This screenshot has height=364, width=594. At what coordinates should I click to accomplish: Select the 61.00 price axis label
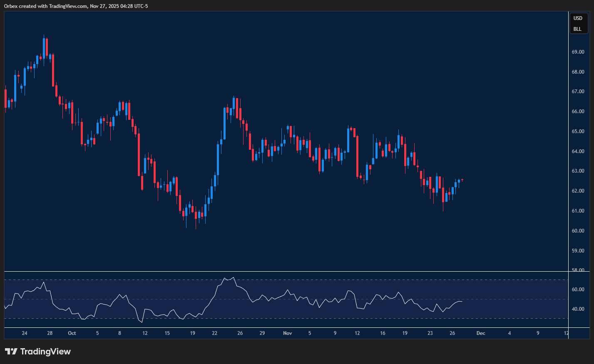578,211
